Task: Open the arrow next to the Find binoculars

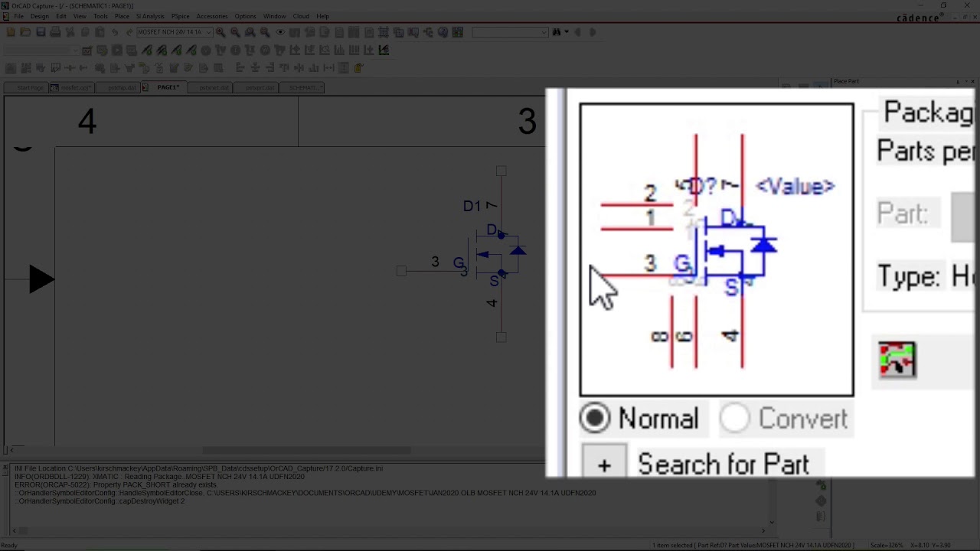Action: tap(566, 32)
